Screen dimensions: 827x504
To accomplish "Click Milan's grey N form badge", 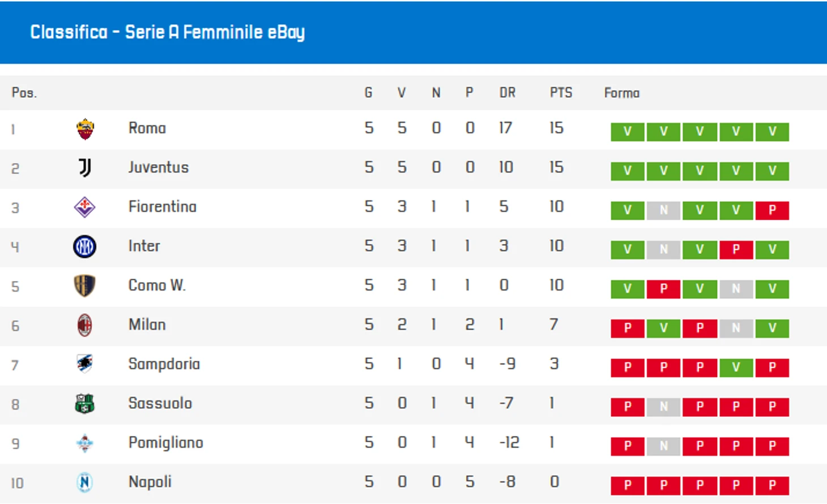I will coord(736,328).
